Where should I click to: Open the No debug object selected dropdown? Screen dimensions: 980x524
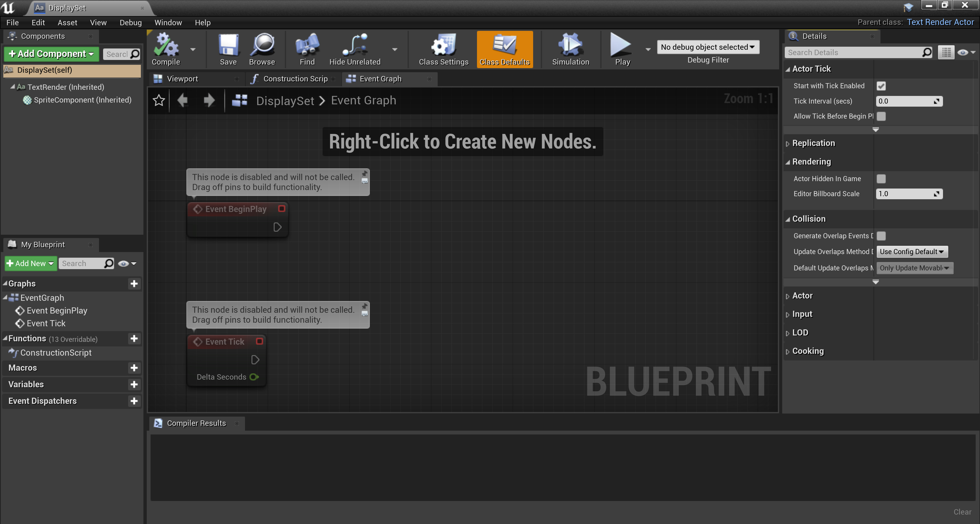[x=708, y=47]
